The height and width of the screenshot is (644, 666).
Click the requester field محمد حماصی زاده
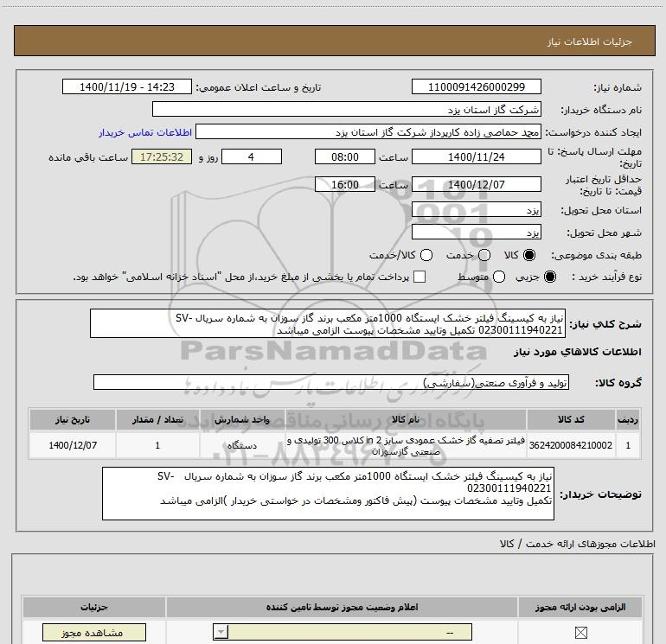[368, 132]
